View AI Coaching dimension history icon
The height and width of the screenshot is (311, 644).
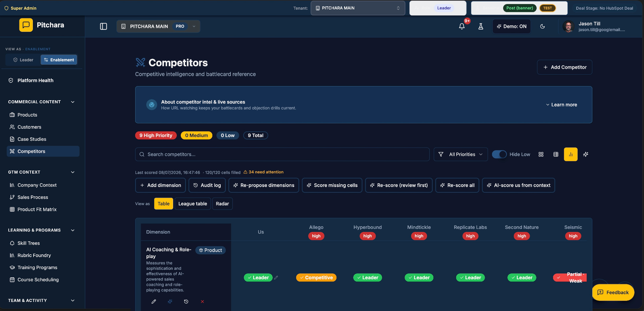pos(186,302)
